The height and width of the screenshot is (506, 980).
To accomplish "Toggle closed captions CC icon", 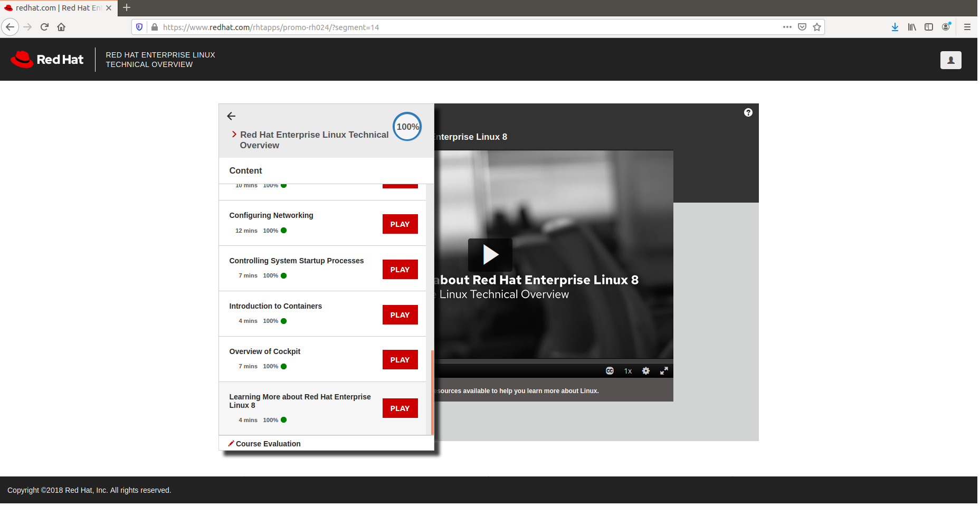I will point(610,371).
